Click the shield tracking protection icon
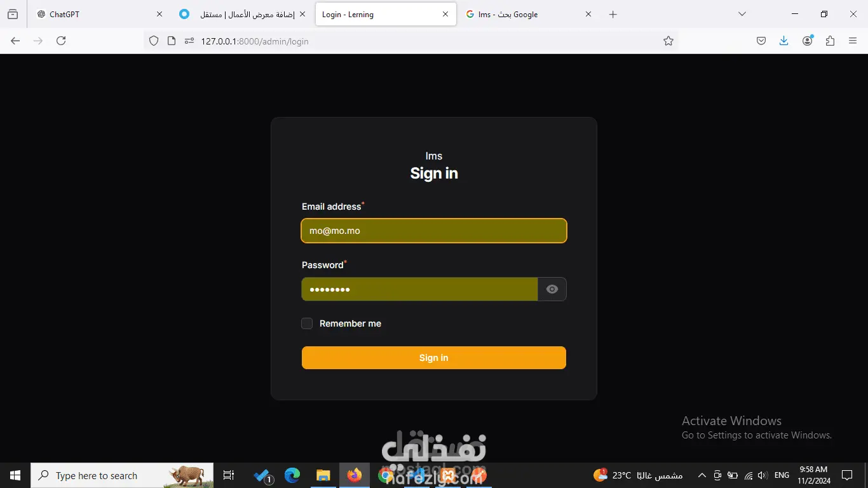868x488 pixels. pos(154,41)
